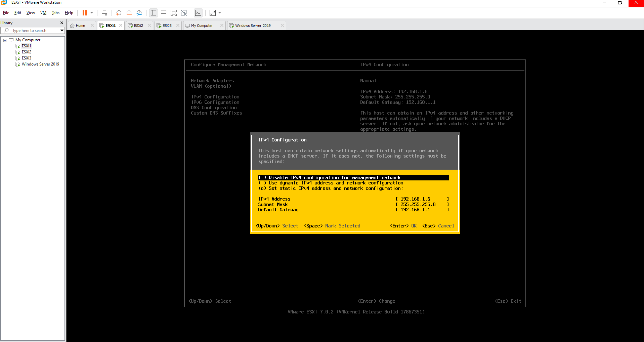Toggle the library sidebar view icon
The width and height of the screenshot is (644, 342).
(154, 13)
